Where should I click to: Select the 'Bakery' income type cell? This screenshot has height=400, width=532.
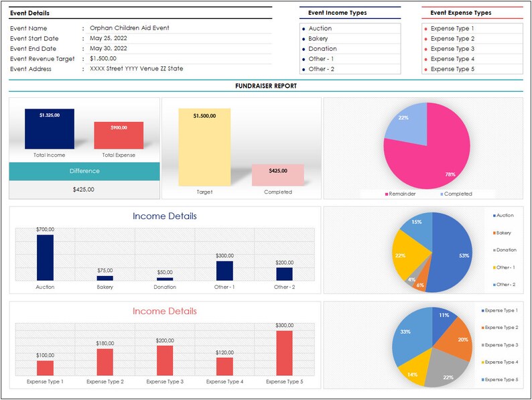pos(350,39)
